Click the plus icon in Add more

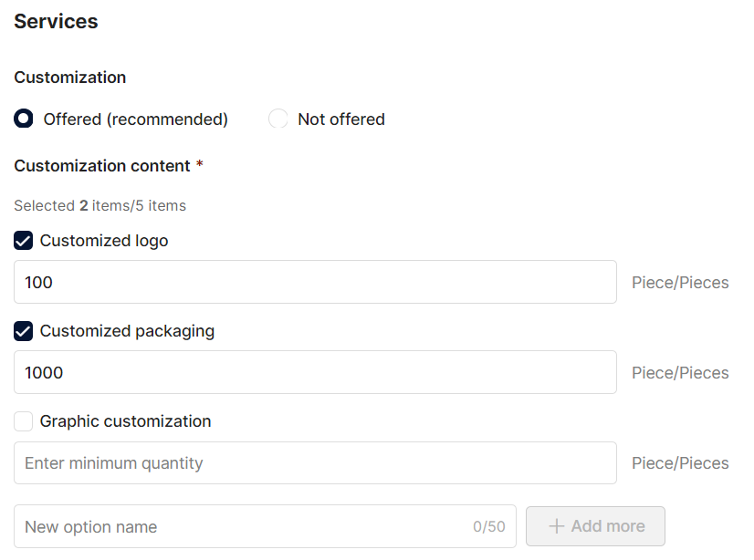coord(556,526)
